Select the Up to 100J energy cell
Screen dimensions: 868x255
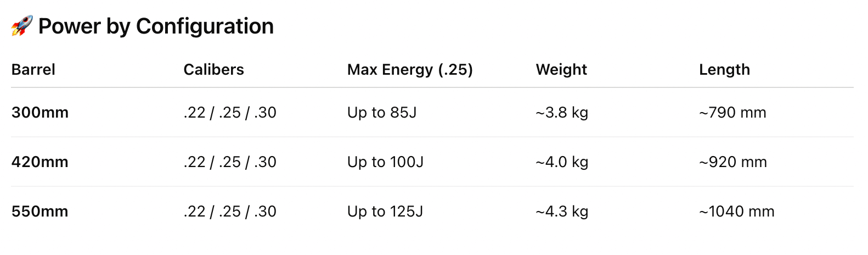pyautogui.click(x=385, y=162)
